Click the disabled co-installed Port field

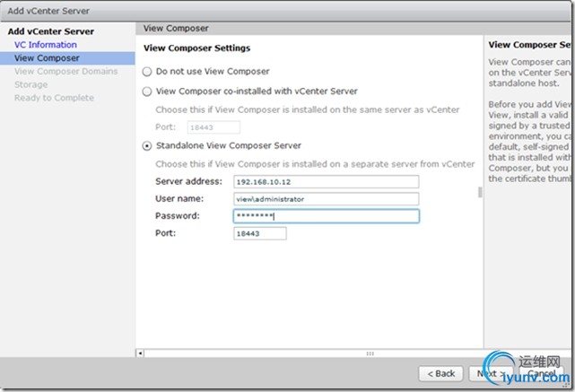(213, 127)
